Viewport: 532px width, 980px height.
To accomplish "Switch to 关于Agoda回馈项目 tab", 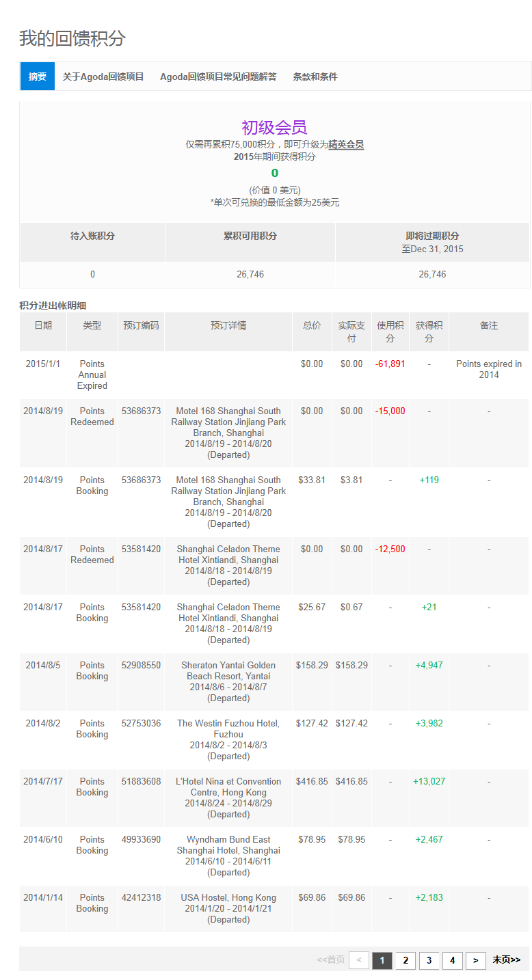I will [103, 77].
